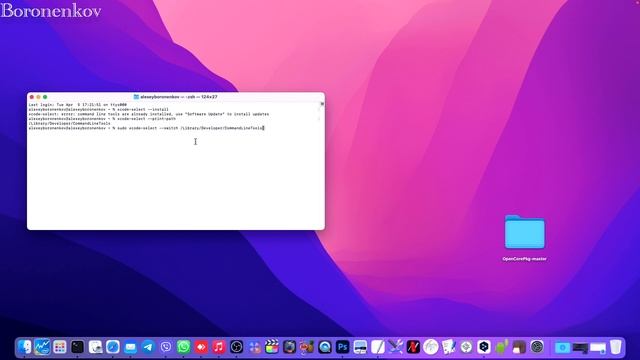640x360 pixels.
Task: Open the blue folder stack in dock
Action: tap(562, 347)
